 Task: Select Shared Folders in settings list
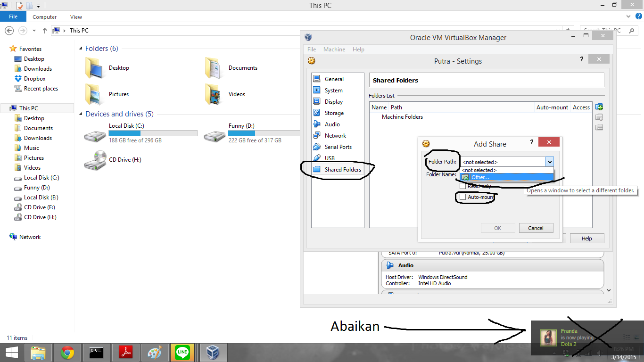[338, 170]
